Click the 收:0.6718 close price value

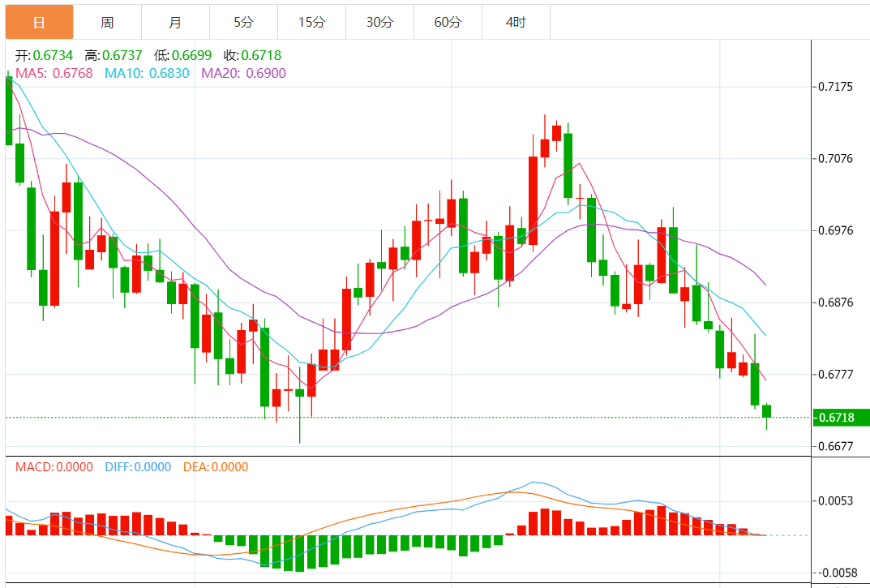click(252, 55)
